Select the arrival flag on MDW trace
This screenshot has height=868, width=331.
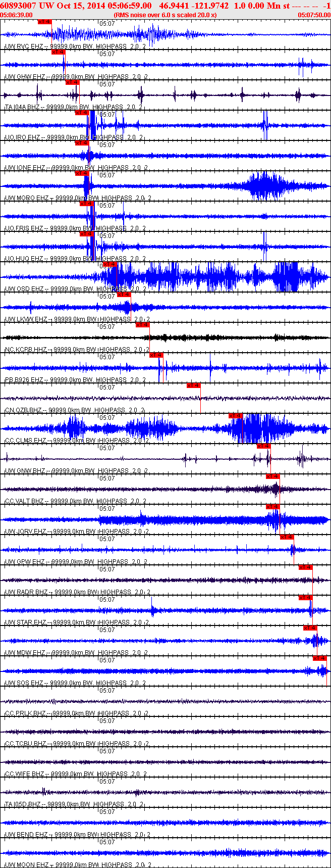click(x=310, y=628)
